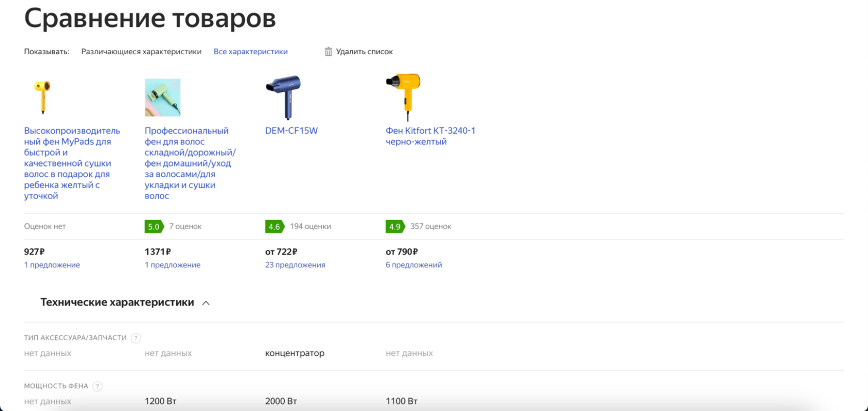The image size is (868, 411).
Task: Click the Показывать: label
Action: point(47,52)
